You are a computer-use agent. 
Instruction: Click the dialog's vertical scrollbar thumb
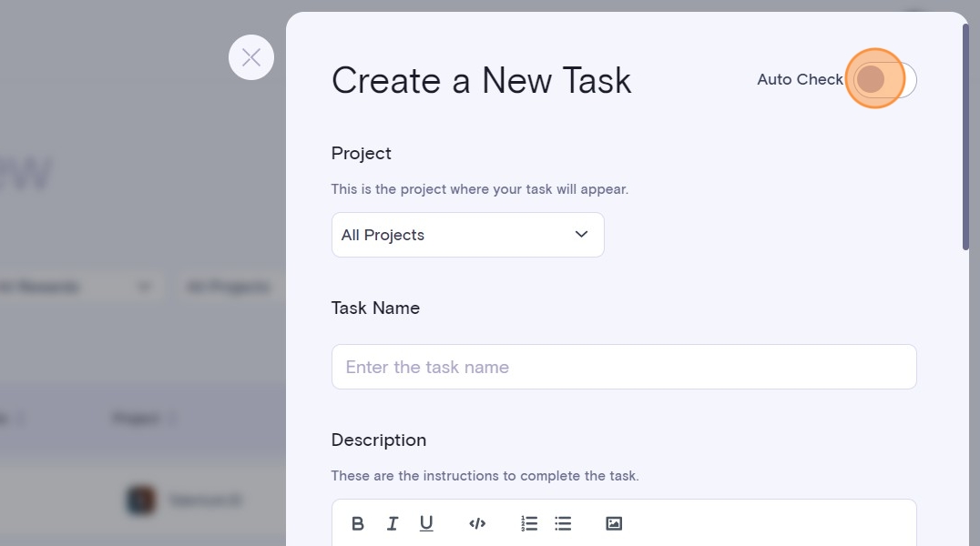pyautogui.click(x=965, y=136)
